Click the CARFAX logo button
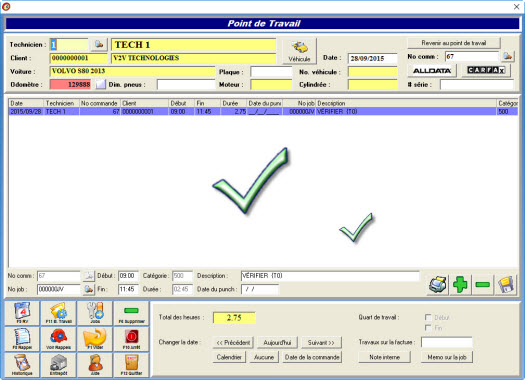Screen dimensions: 525x380 click(486, 70)
